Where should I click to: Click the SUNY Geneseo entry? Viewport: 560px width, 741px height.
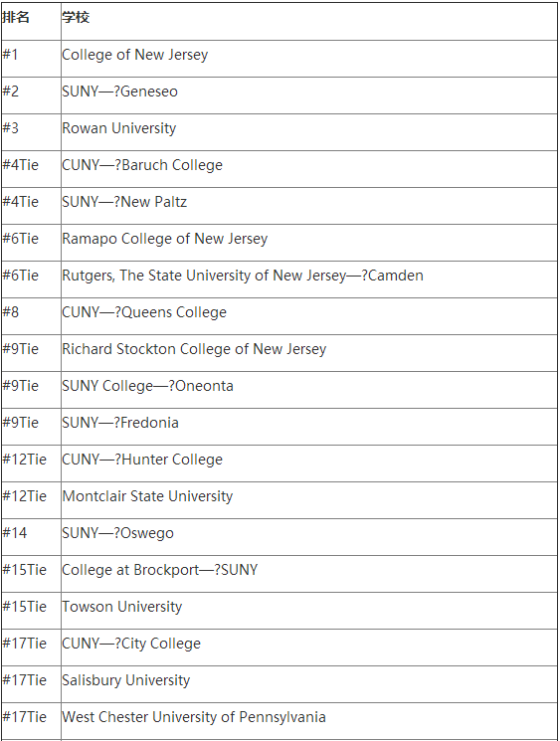[x=120, y=92]
